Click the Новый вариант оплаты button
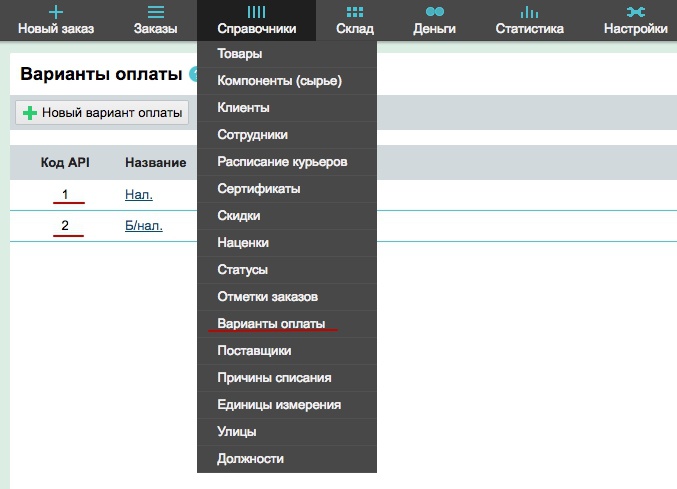This screenshot has width=677, height=489. tap(102, 113)
